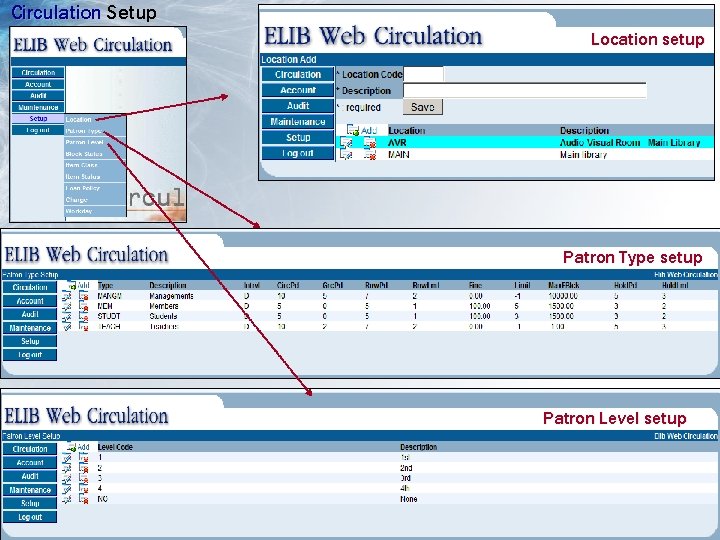Click Log out in Patron Level panel

tap(30, 517)
